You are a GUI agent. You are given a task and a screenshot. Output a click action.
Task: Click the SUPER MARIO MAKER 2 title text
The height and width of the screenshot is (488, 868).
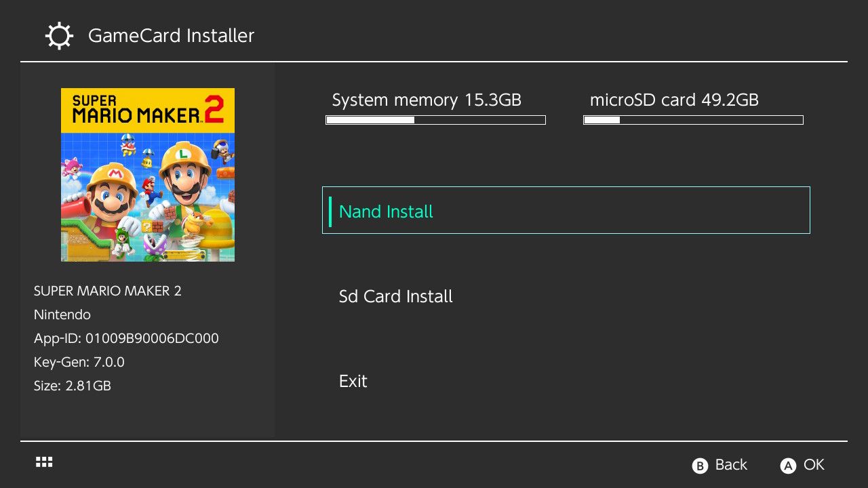click(108, 291)
